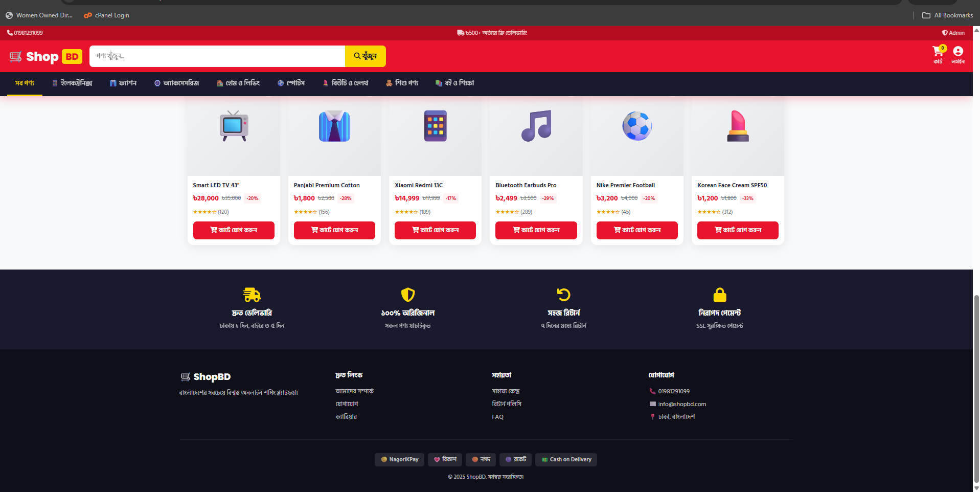Add Korean Face Cream SPF50 to cart
Viewport: 980px width, 492px height.
pyautogui.click(x=737, y=230)
